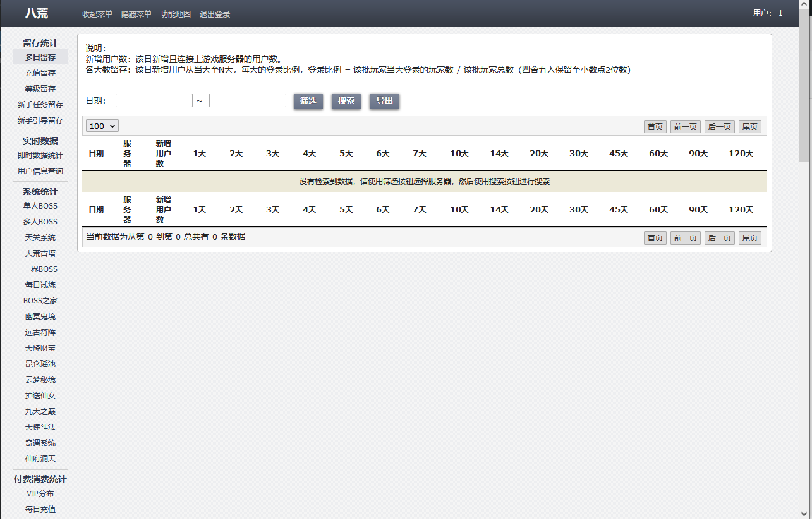Click the 120天 column header in top row
The width and height of the screenshot is (812, 519).
741,154
